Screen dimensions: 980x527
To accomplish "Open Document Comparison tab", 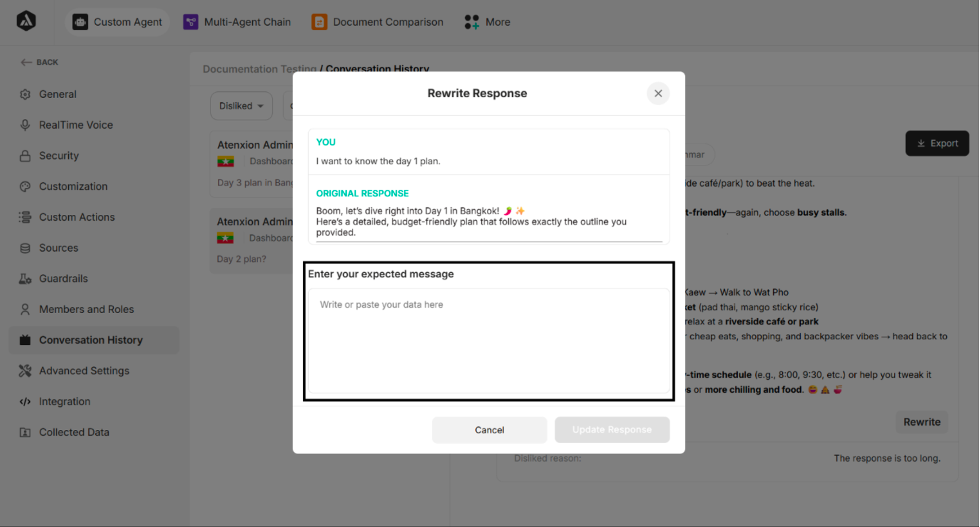I will 377,22.
